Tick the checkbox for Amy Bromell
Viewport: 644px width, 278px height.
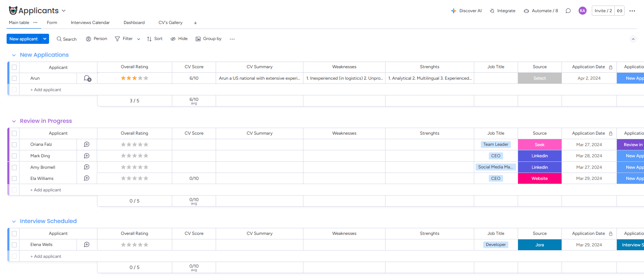tap(14, 167)
